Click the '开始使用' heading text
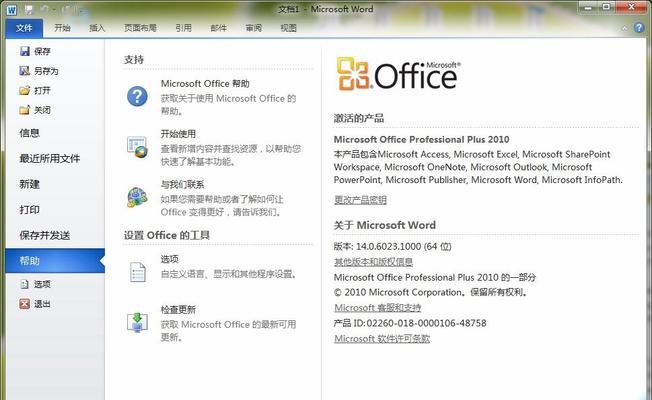Screen dimensions: 652x400 click(178, 134)
